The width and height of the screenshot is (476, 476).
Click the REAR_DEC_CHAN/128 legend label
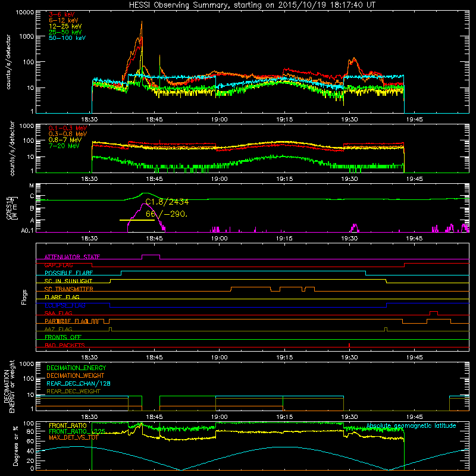click(79, 383)
